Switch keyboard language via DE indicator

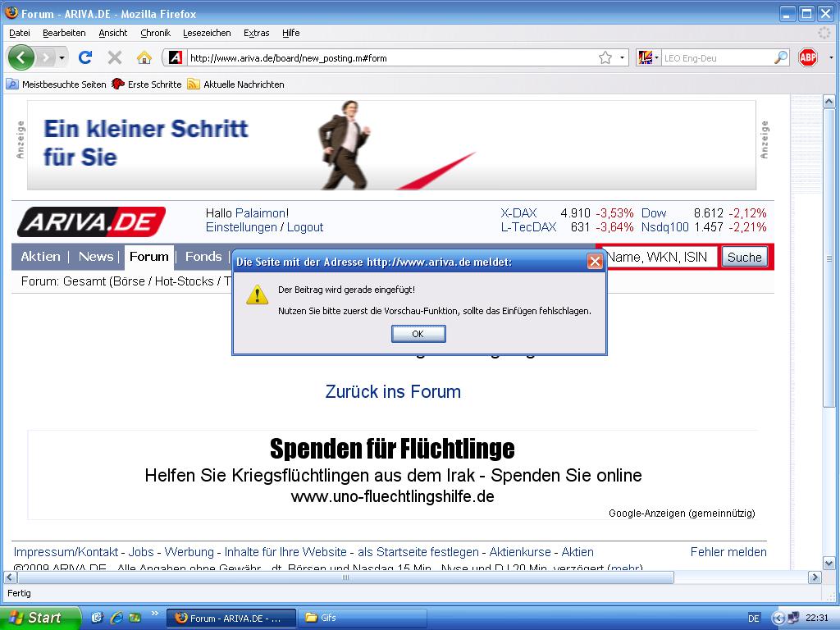pos(753,618)
